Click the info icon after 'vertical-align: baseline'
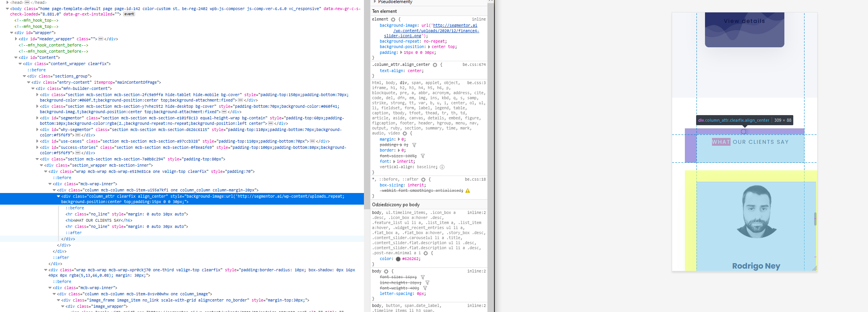This screenshot has width=868, height=312. click(x=442, y=167)
